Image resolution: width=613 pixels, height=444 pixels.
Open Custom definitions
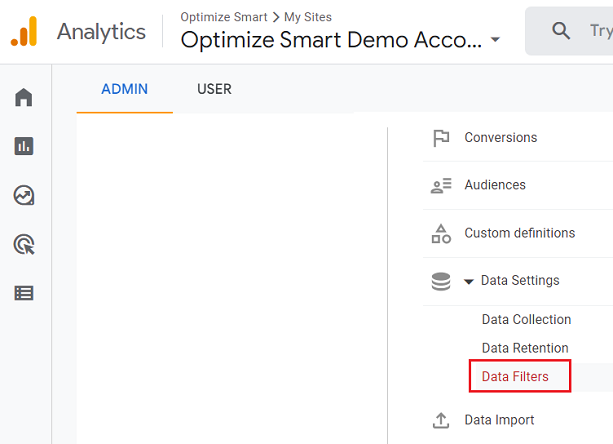click(x=518, y=233)
